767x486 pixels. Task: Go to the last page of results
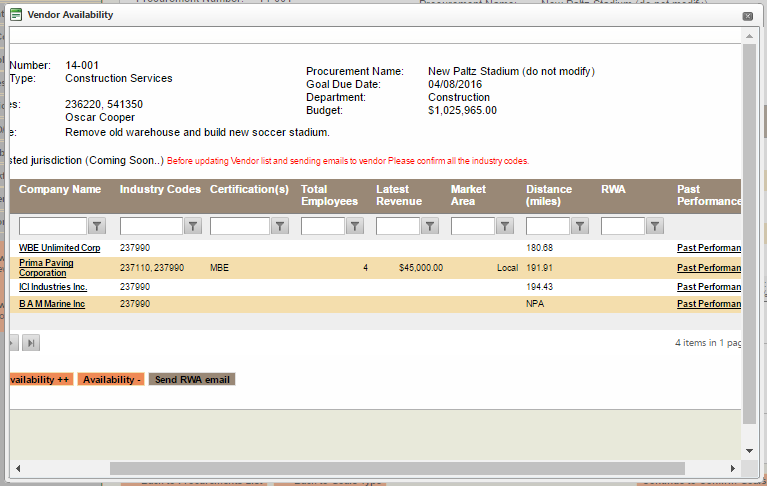[x=31, y=343]
